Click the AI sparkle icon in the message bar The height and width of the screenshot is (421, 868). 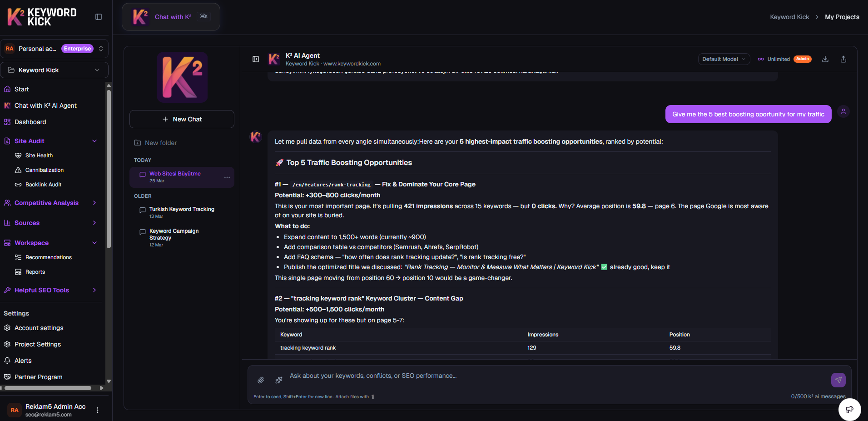click(278, 380)
